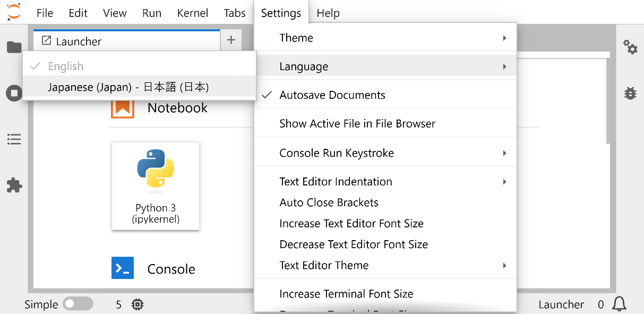Expand Console Run Keystroke submenu
The width and height of the screenshot is (644, 314).
(385, 153)
